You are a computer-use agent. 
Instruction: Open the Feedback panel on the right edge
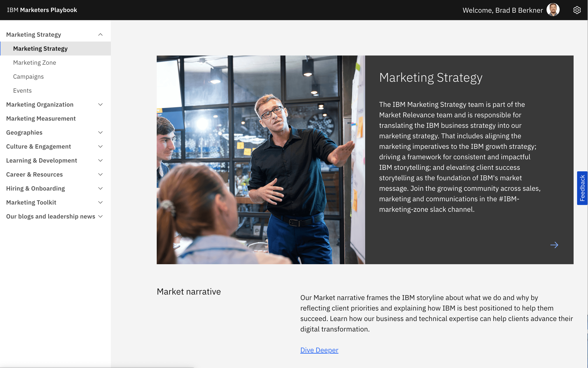[x=582, y=188]
